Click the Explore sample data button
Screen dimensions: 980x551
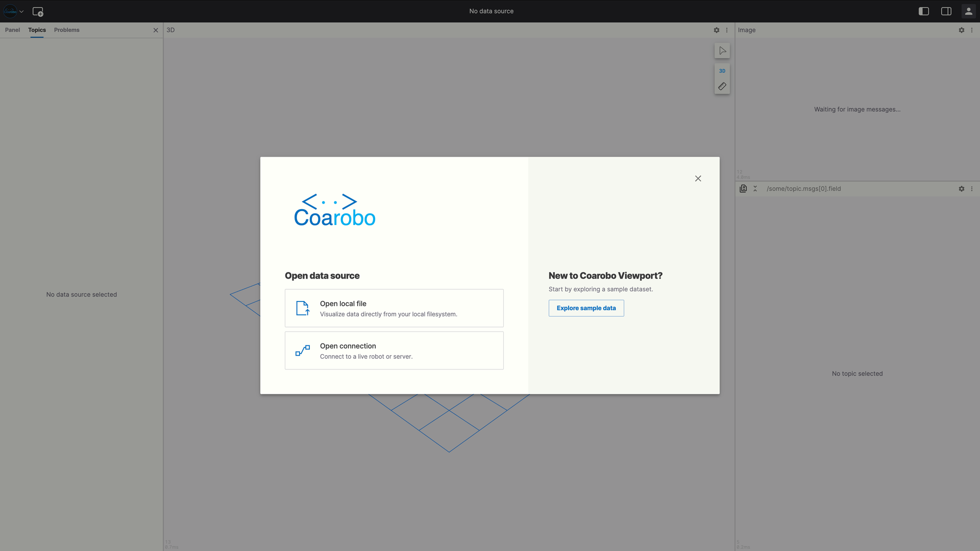(586, 308)
